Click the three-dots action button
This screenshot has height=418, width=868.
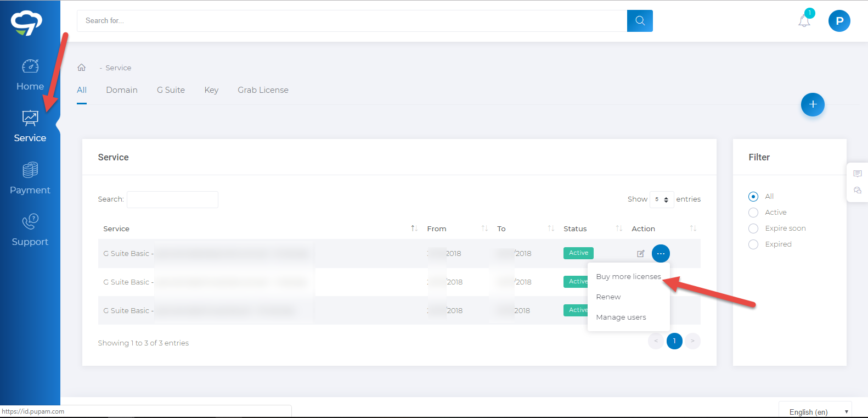pos(661,253)
